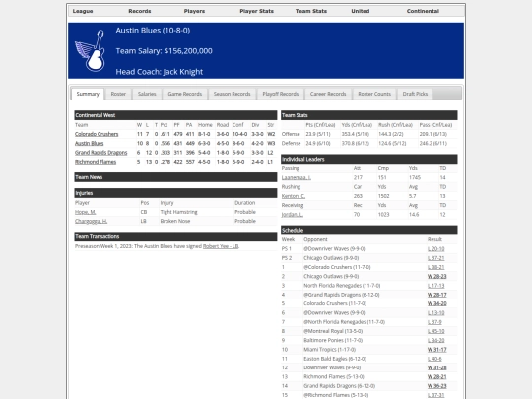
Task: Open the Grand Rapids Dragons standings link
Action: (x=101, y=153)
